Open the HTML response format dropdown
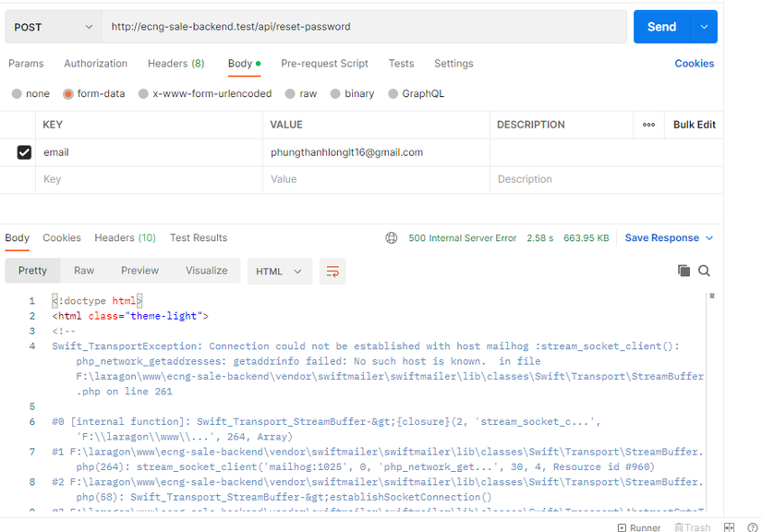 click(279, 271)
